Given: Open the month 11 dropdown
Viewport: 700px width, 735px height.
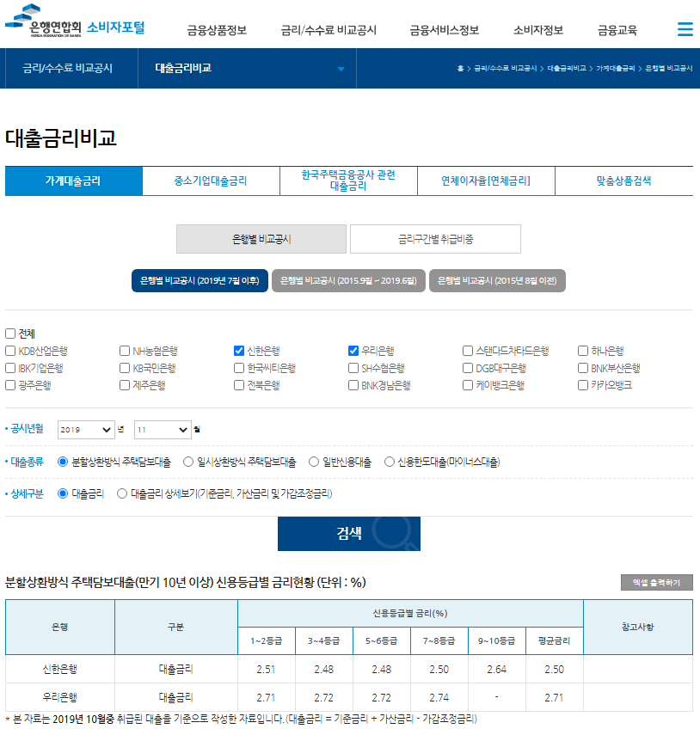Looking at the screenshot, I should (163, 430).
